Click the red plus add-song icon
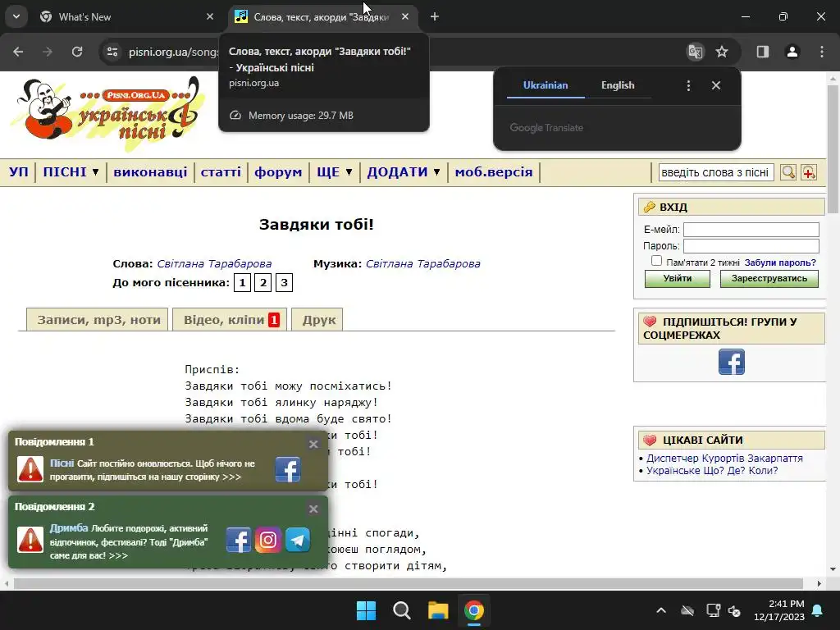This screenshot has width=840, height=630. click(x=809, y=172)
